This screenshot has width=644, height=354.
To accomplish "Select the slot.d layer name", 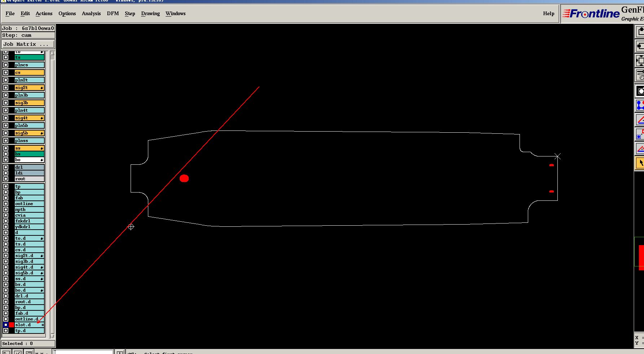I will tap(30, 325).
